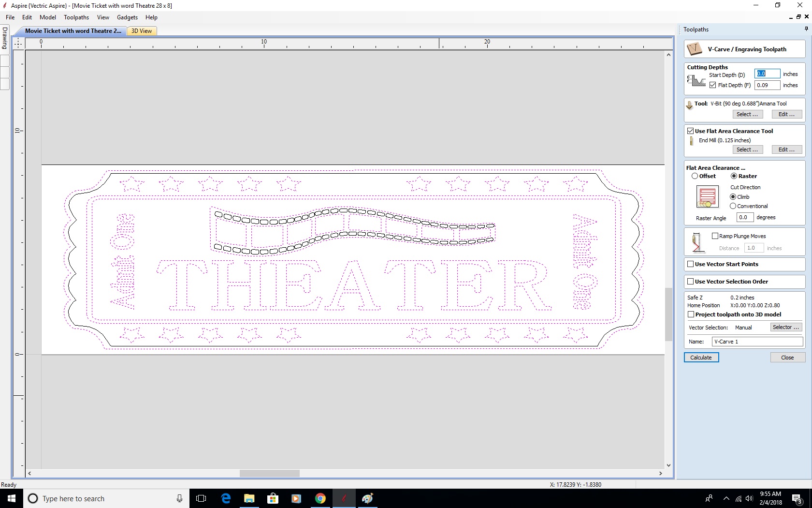The image size is (812, 508).
Task: Click the toolpath Name field V-Carve 1
Action: pyautogui.click(x=757, y=342)
